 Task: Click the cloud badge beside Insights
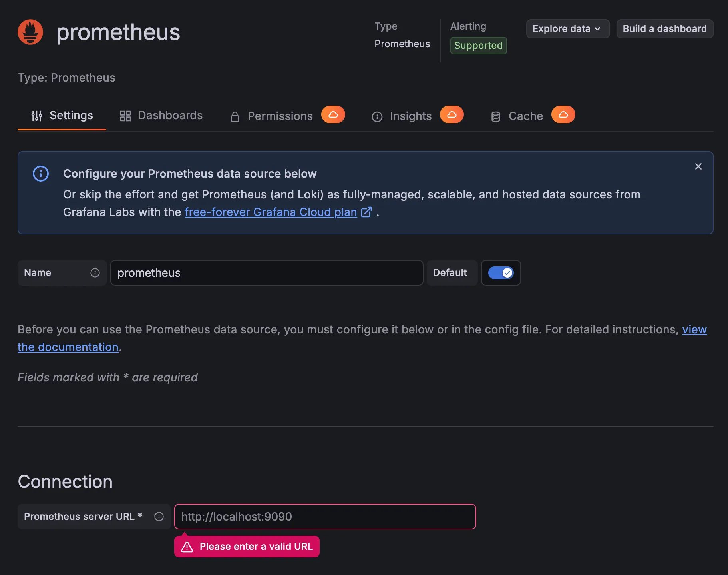[452, 115]
